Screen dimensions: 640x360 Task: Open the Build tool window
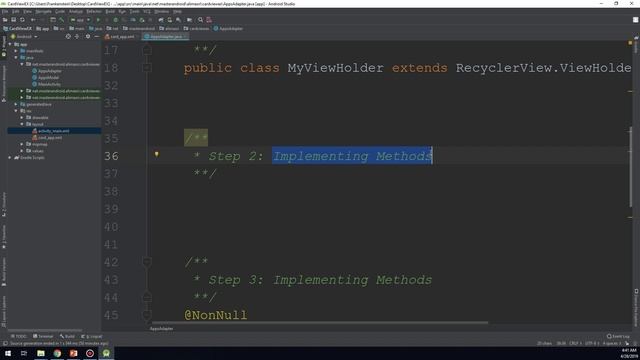67,336
